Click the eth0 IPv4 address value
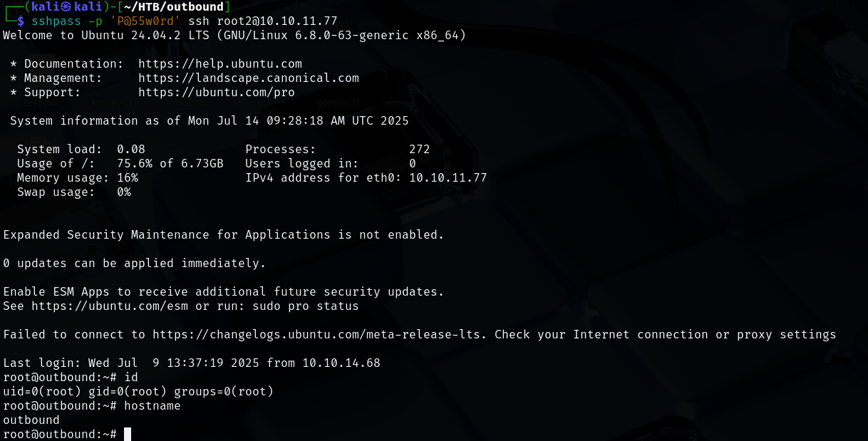This screenshot has height=441, width=868. pyautogui.click(x=448, y=178)
